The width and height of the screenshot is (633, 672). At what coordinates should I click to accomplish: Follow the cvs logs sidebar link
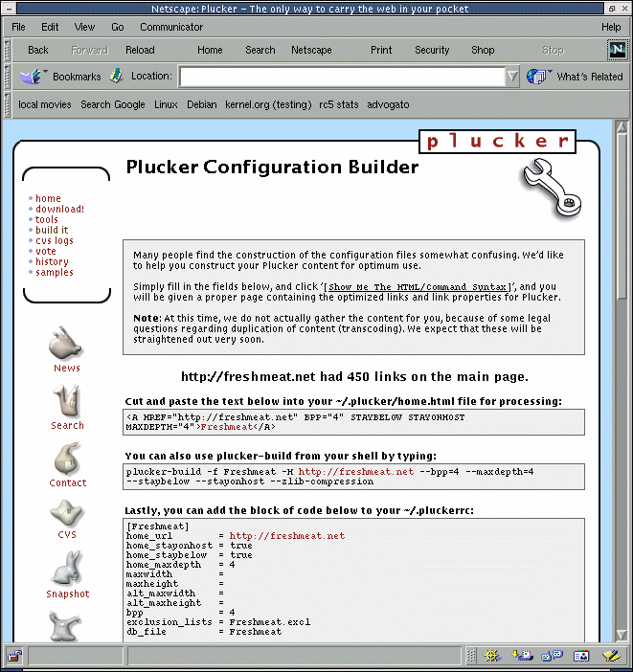click(55, 241)
